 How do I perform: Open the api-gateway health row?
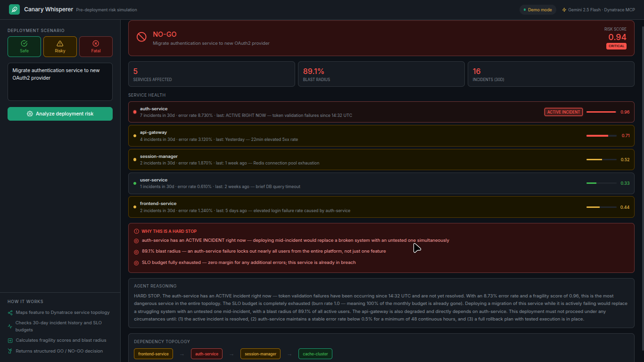(381, 136)
